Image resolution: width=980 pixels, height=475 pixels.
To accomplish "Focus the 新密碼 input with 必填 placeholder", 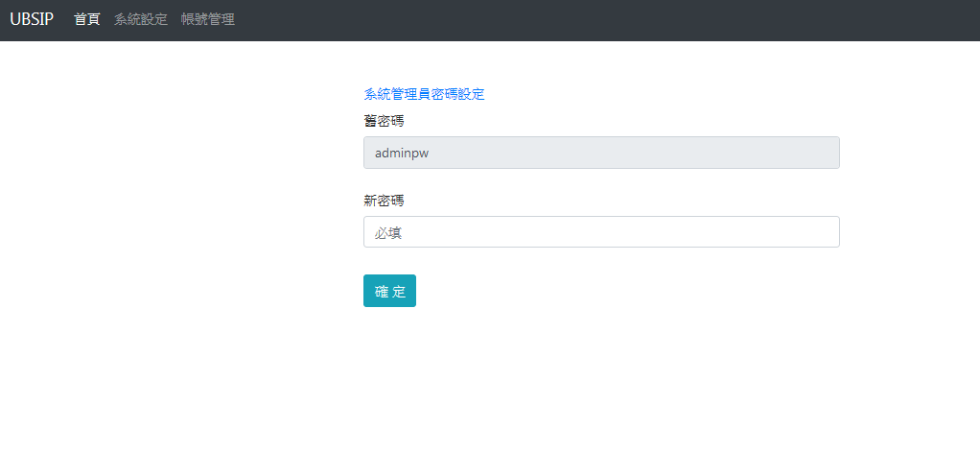I will [x=601, y=232].
